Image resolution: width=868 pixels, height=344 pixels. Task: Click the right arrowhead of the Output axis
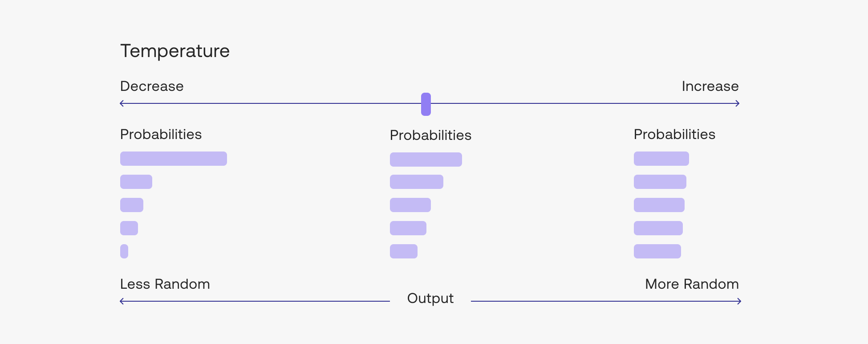(739, 301)
